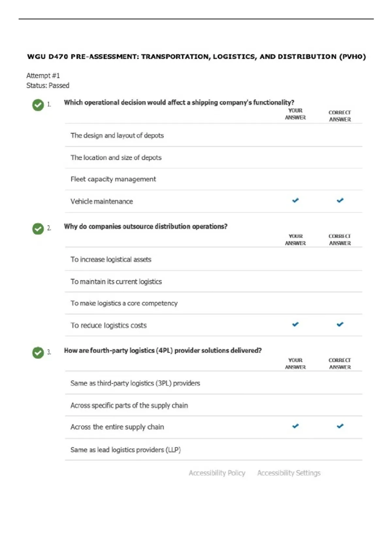Viewport: 392px width, 556px height.
Task: Click the green check icon for question 3
Action: (38, 353)
